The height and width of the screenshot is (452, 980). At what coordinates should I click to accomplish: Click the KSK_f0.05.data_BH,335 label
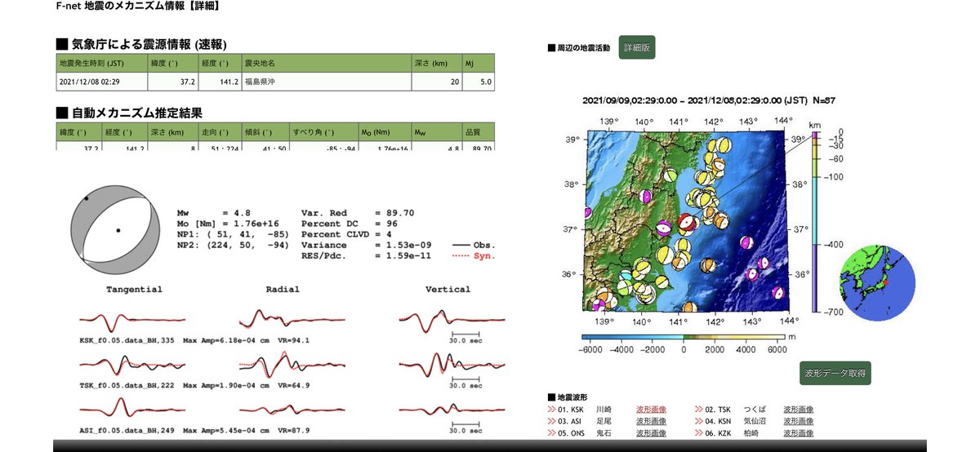[x=125, y=341]
